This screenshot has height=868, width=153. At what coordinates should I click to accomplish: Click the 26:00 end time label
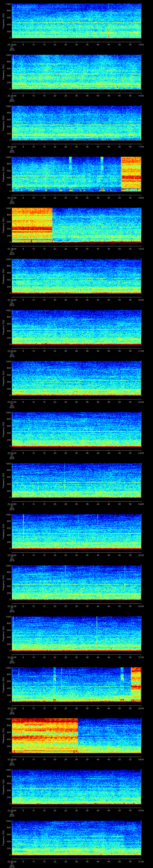point(141,606)
